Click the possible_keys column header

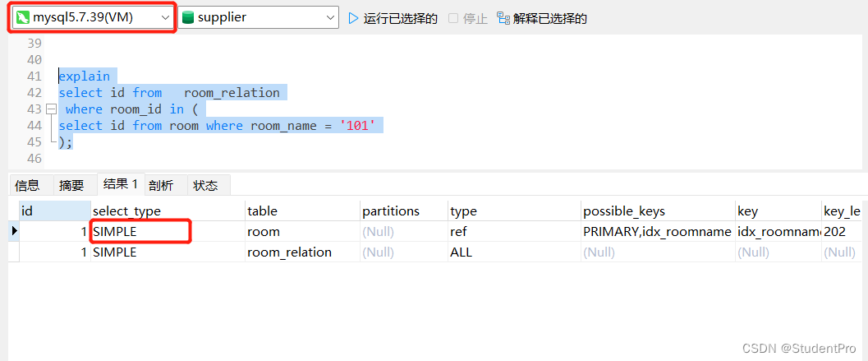point(658,211)
